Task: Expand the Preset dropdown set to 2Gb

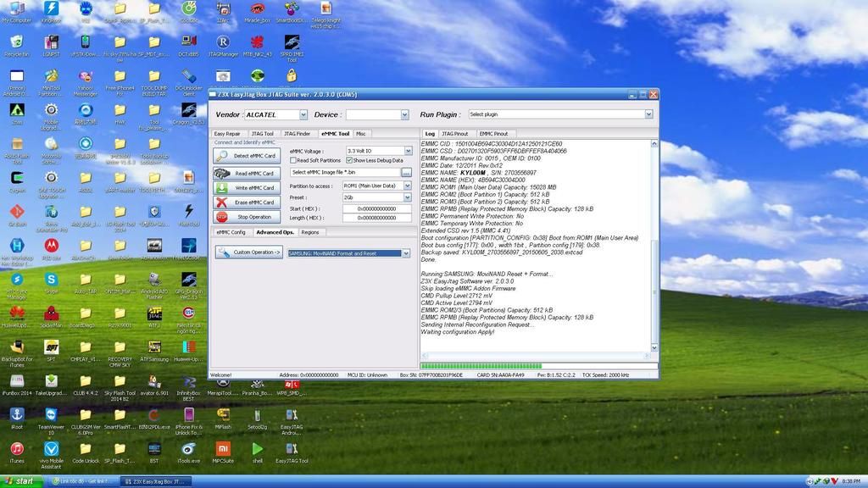Action: pyautogui.click(x=408, y=197)
